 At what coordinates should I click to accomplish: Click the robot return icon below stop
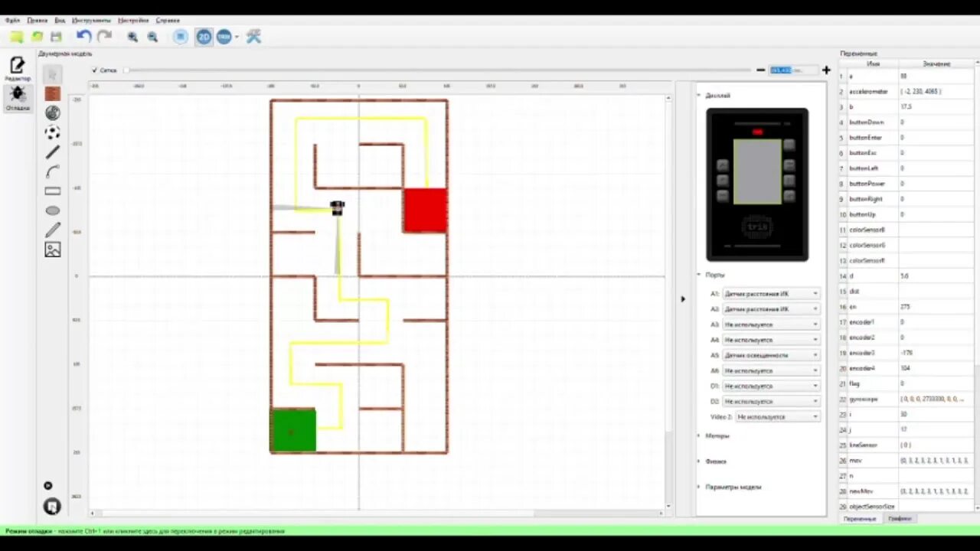point(52,506)
